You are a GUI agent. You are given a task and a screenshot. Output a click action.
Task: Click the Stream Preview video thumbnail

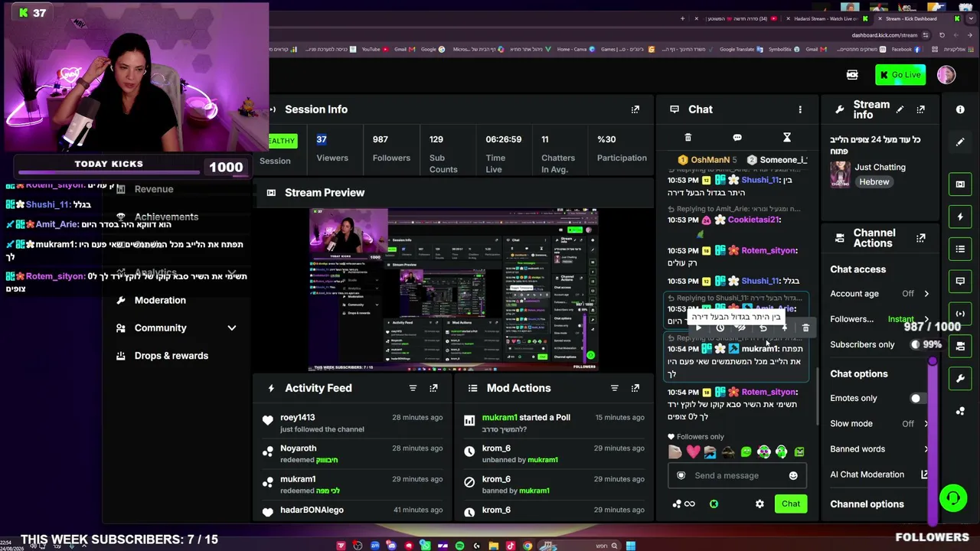[x=453, y=289]
